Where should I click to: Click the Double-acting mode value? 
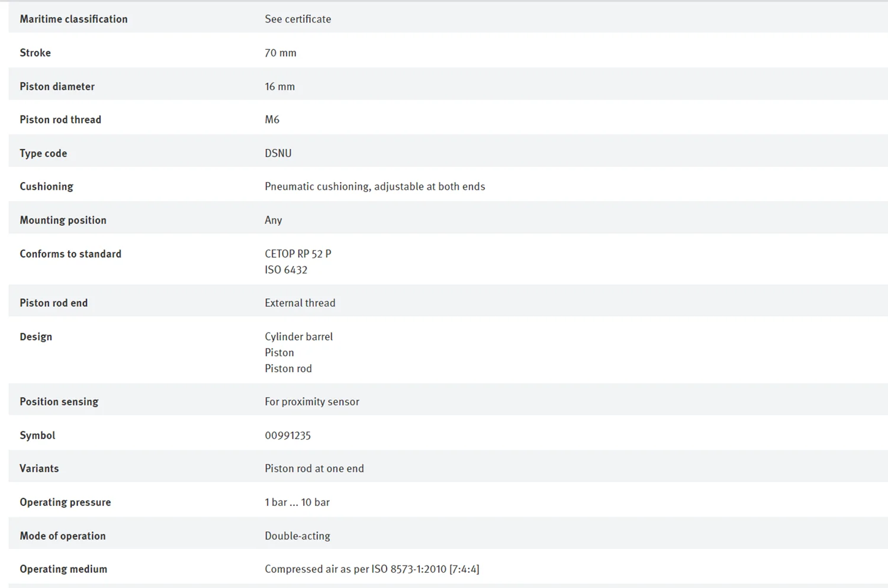click(x=298, y=536)
